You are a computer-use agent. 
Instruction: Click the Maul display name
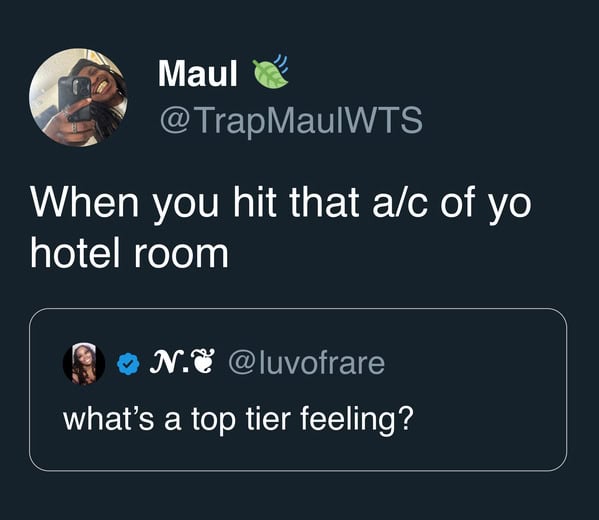tap(198, 73)
